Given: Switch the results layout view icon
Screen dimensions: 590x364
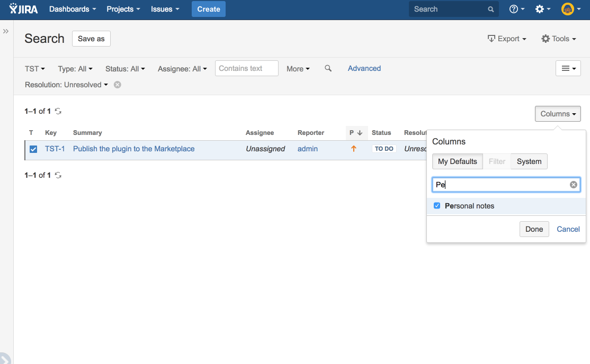Looking at the screenshot, I should click(568, 68).
